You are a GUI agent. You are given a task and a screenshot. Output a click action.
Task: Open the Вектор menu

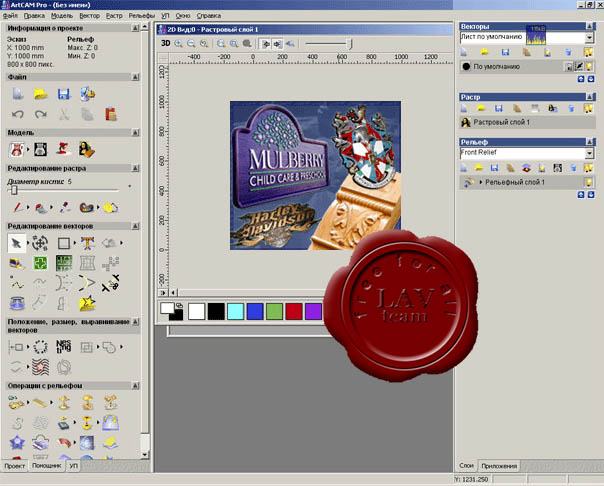(89, 16)
